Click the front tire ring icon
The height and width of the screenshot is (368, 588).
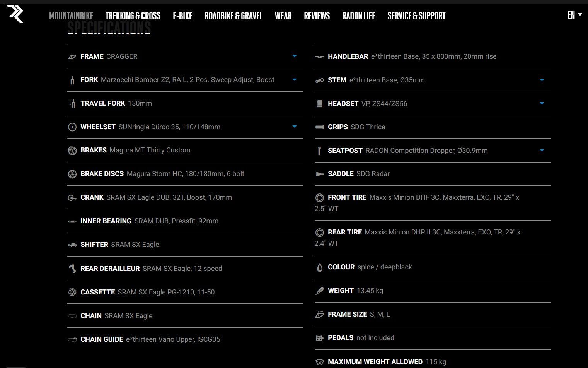tap(320, 198)
